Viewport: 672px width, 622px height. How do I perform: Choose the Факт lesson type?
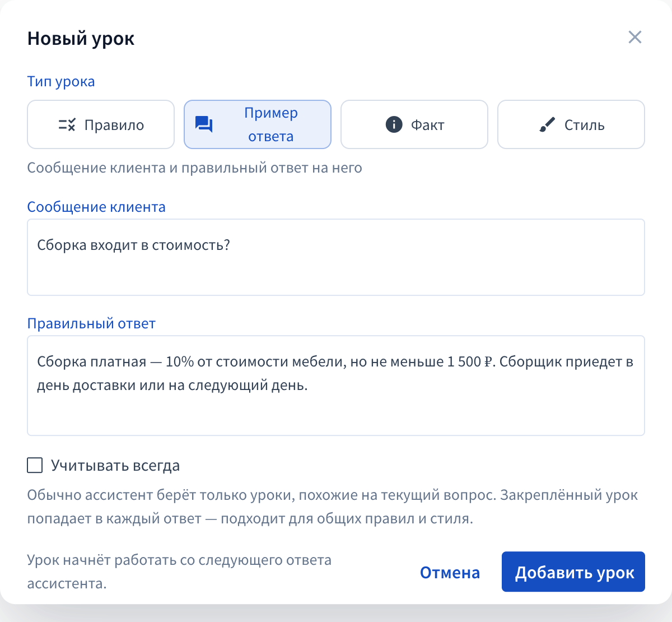click(x=414, y=124)
